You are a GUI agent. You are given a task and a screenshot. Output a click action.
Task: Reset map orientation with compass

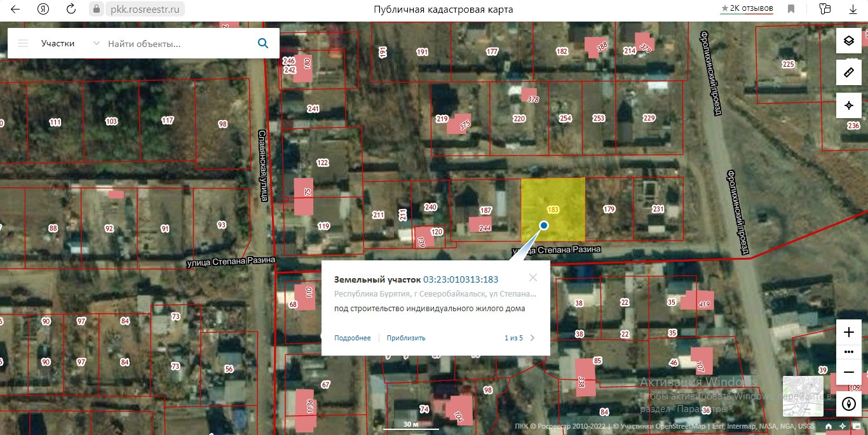tap(848, 403)
